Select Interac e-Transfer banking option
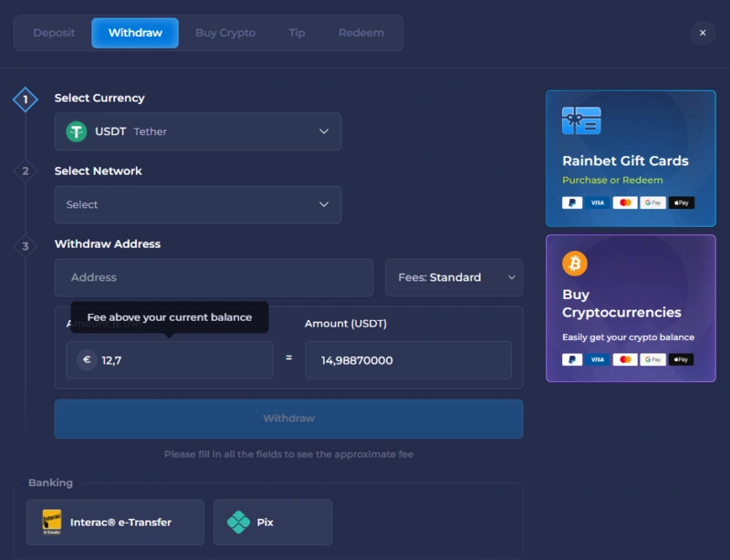 tap(115, 522)
